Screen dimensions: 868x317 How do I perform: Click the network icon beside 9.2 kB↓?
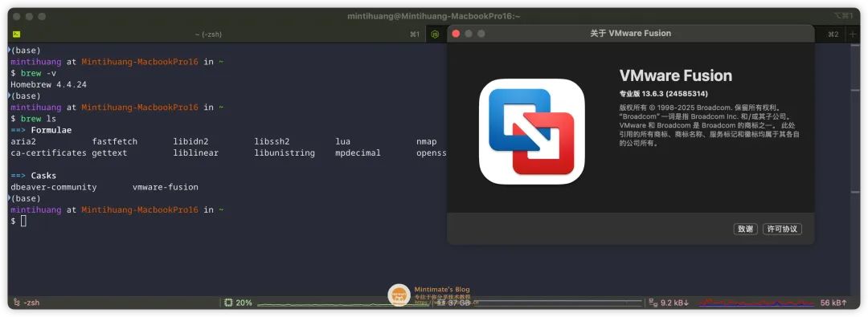(653, 303)
